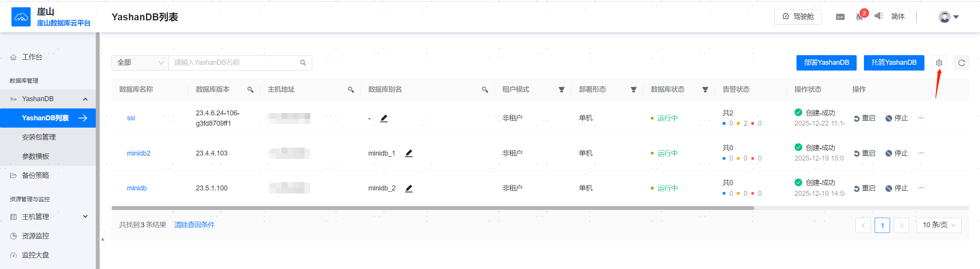Click the 清除查询条件 link
Screen dimensions: 980x269
(x=194, y=225)
